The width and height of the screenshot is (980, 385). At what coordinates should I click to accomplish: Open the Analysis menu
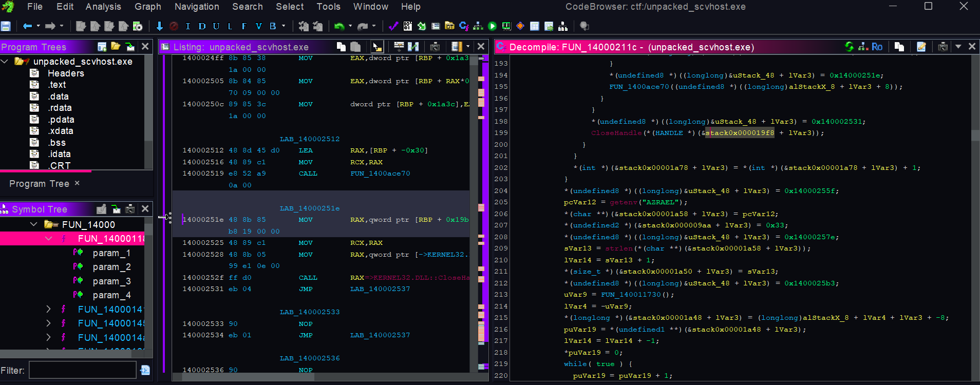[103, 7]
